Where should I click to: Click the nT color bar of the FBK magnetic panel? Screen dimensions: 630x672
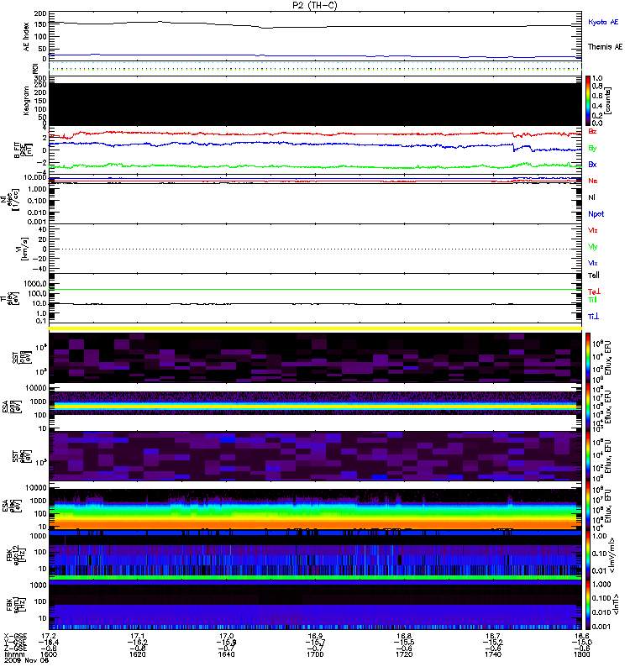pos(588,605)
